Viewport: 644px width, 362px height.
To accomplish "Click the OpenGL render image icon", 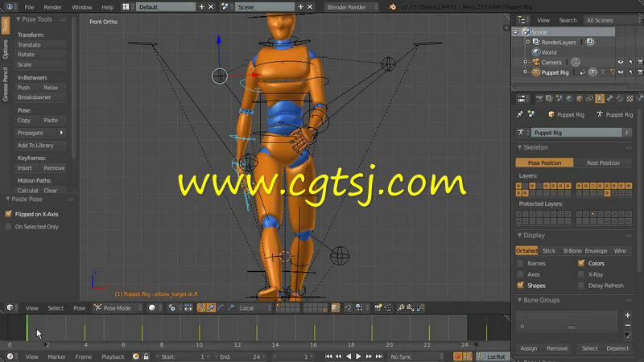I will [x=378, y=308].
